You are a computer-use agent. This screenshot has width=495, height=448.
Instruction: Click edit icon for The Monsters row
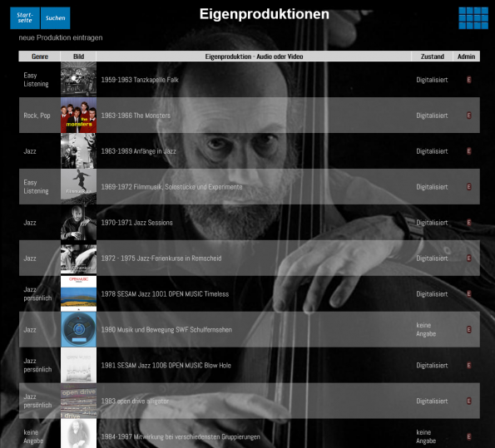tap(469, 116)
